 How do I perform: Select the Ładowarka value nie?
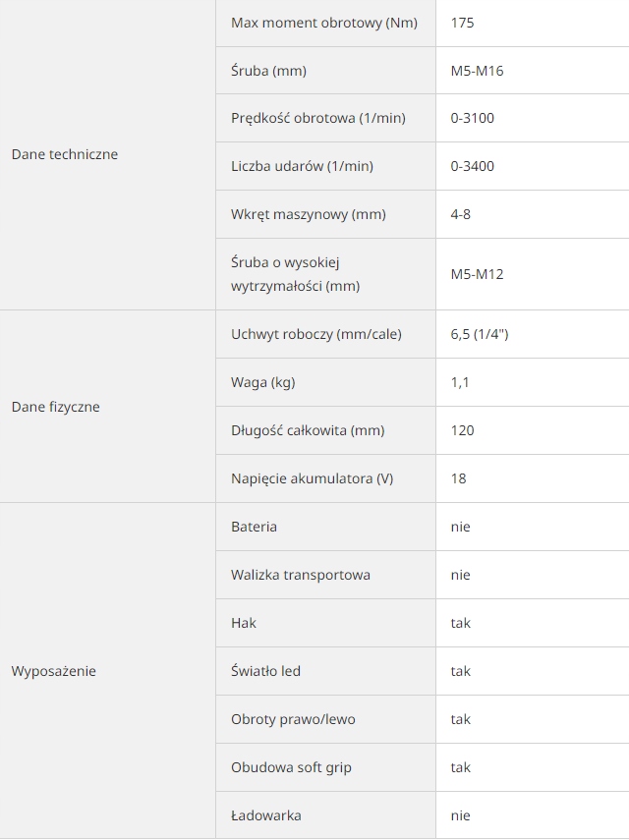pos(460,815)
